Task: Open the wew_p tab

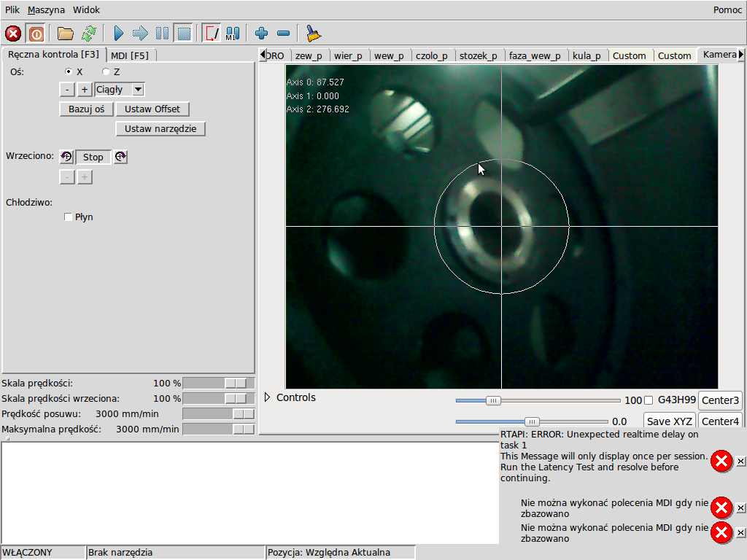Action: tap(389, 55)
